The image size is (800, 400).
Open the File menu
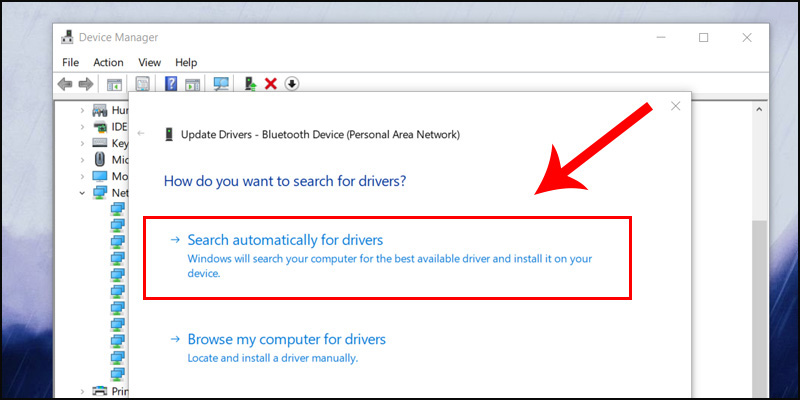[x=70, y=62]
